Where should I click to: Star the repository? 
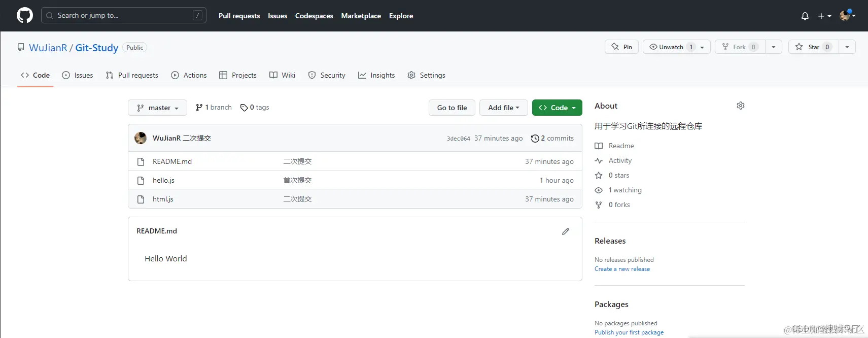(813, 47)
